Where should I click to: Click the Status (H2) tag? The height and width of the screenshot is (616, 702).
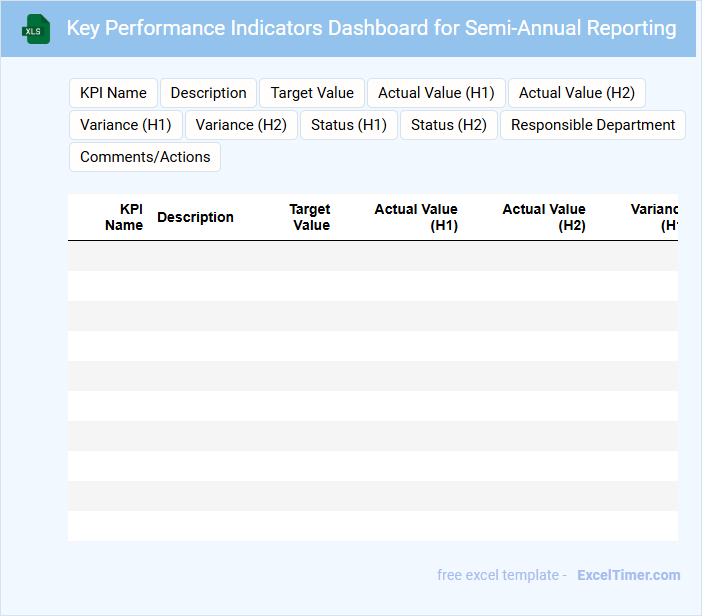448,125
